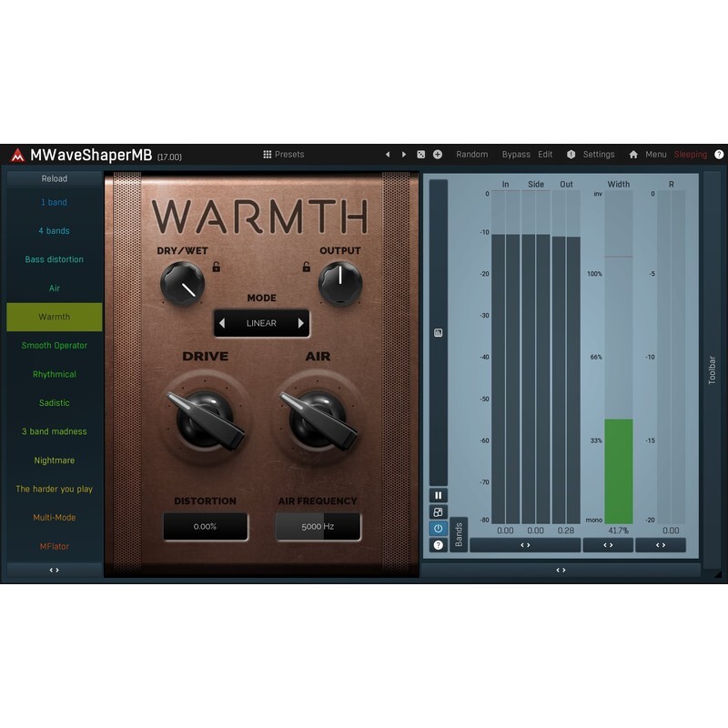Click the Dry/Wet knob
728x728 pixels.
(x=183, y=284)
